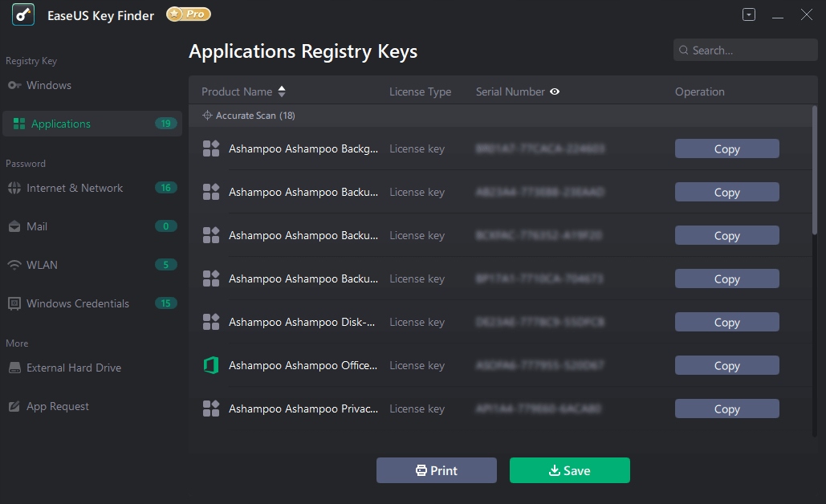Viewport: 826px width, 504px height.
Task: Save the registry keys list
Action: click(569, 470)
